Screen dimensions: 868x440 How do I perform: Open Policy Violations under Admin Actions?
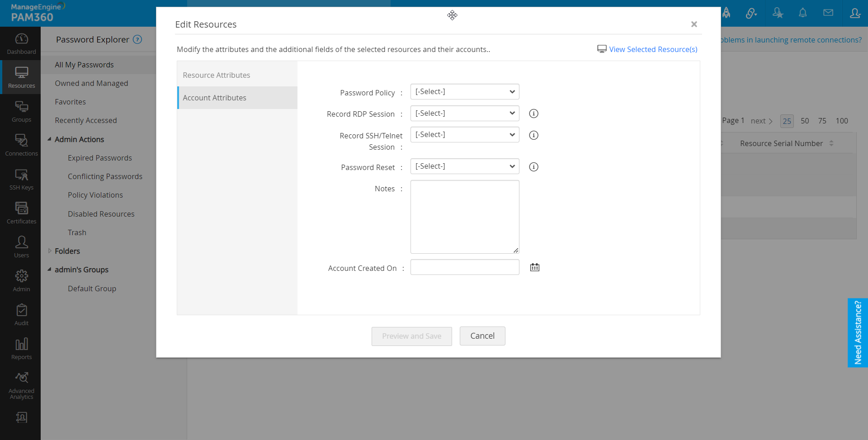click(x=95, y=195)
